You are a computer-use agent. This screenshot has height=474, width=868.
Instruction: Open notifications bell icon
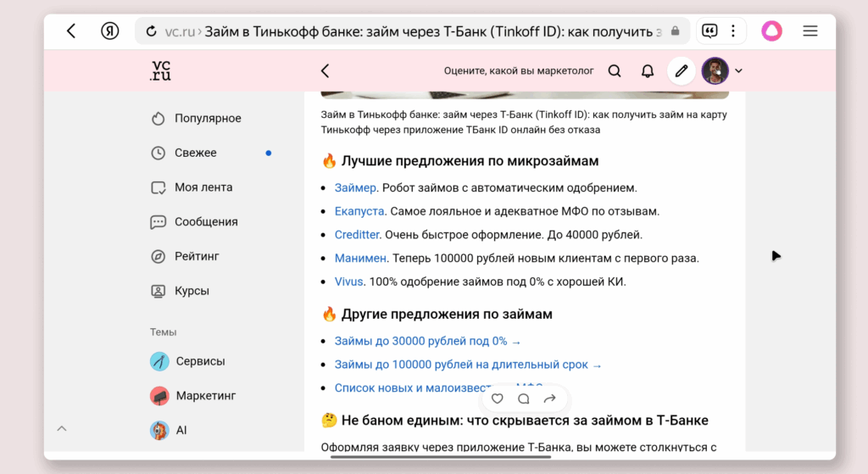tap(648, 71)
